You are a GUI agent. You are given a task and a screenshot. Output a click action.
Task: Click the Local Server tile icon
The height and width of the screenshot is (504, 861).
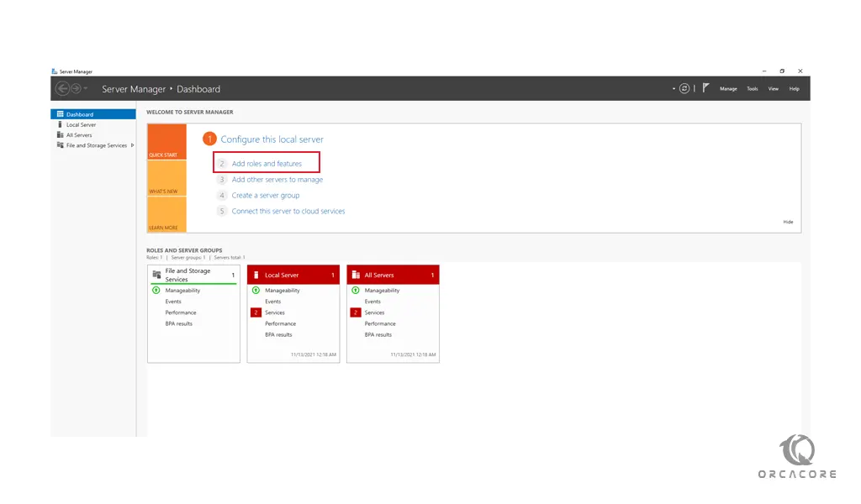pos(256,275)
